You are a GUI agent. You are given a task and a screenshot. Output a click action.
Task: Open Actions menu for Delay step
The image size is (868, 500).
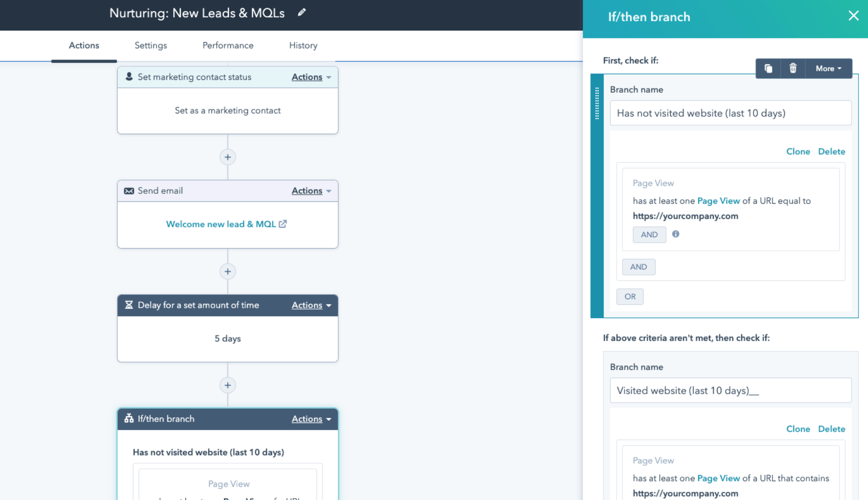(x=311, y=305)
